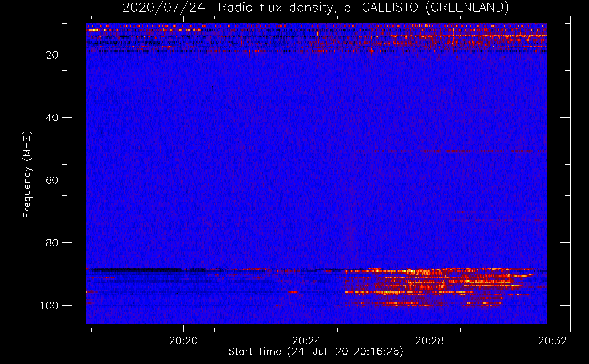Screen dimensions: 589x364
Task: Click the 'Frequency (MHZ)' axis label
Action: [x=27, y=174]
